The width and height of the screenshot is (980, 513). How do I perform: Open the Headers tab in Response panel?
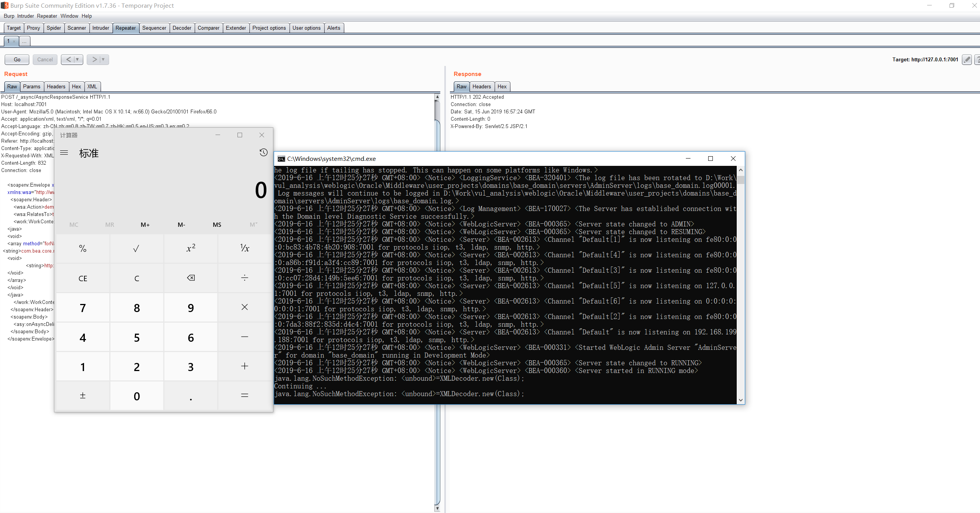point(482,86)
